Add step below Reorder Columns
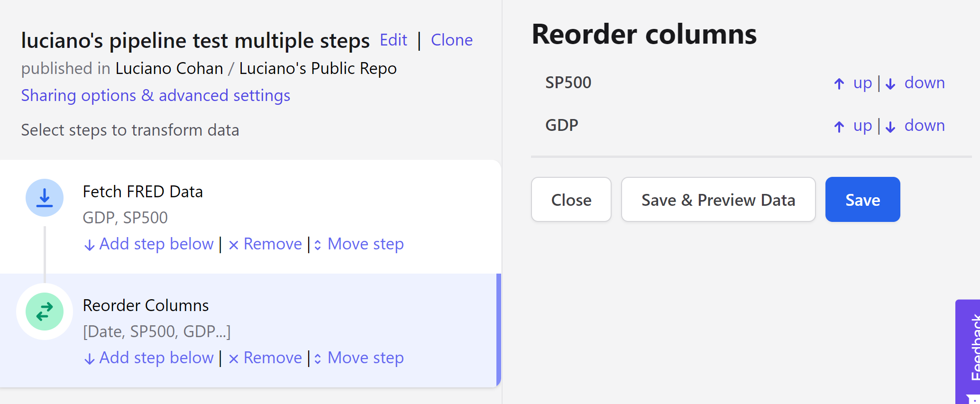Image resolution: width=980 pixels, height=404 pixels. click(149, 358)
